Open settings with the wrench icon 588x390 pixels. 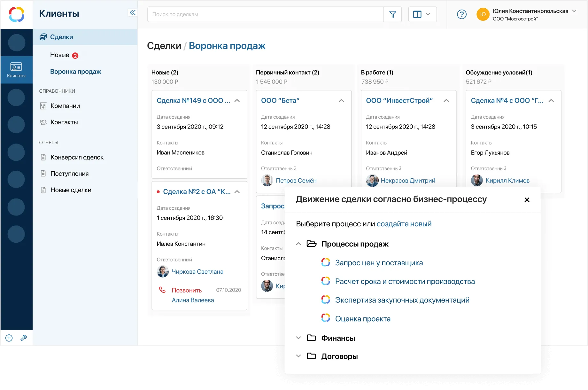[24, 338]
